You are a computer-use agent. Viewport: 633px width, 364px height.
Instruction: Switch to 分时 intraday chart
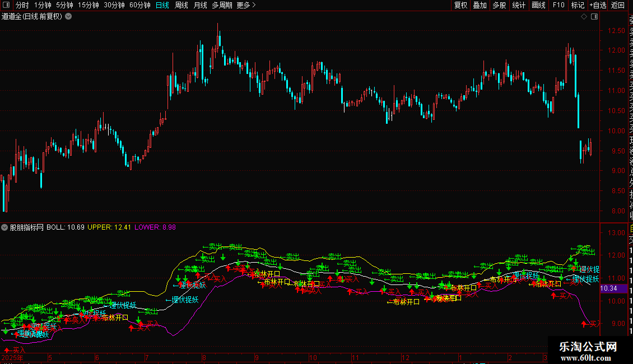tap(22, 5)
